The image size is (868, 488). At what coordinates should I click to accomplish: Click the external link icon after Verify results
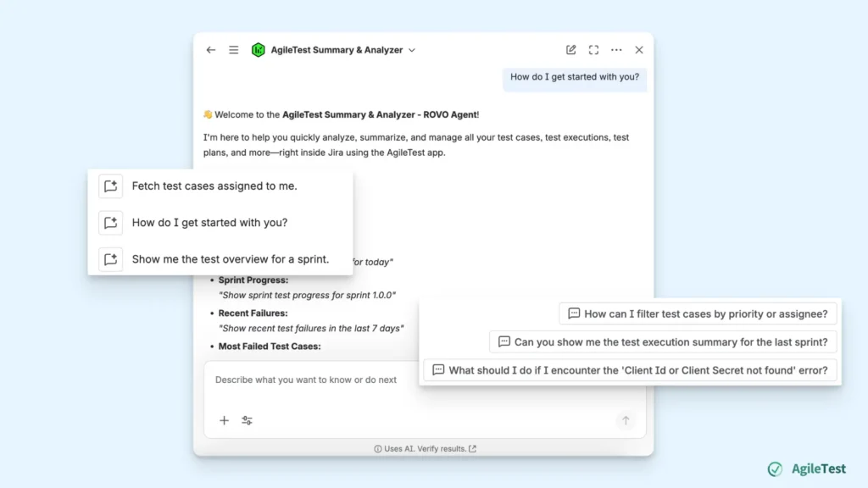472,449
